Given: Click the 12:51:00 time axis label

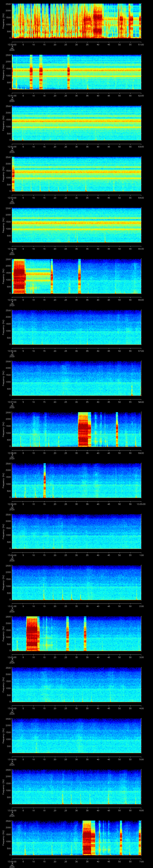Looking at the screenshot, I should (x=12, y=96).
